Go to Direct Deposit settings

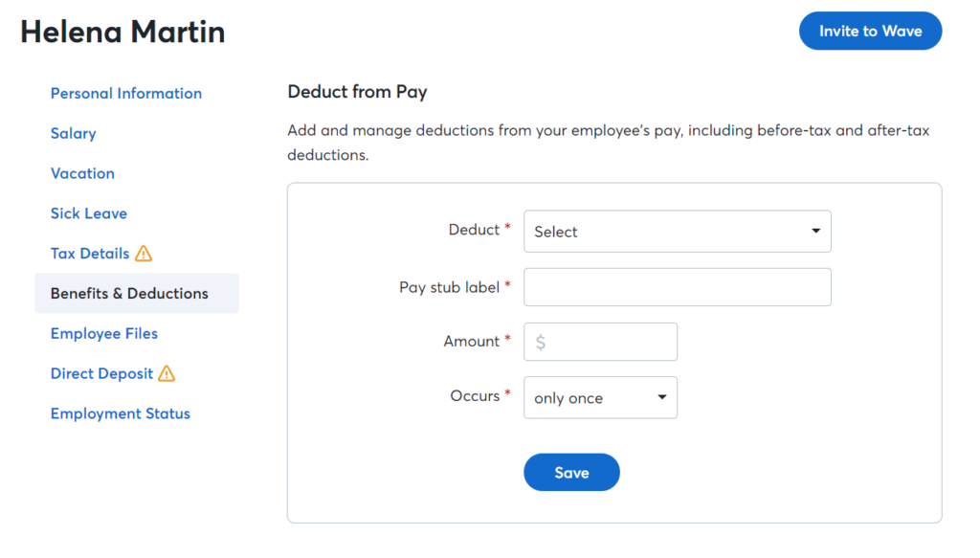101,373
